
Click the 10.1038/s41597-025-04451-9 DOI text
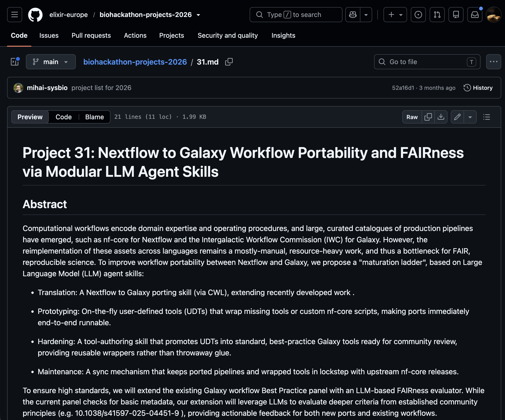tap(127, 413)
